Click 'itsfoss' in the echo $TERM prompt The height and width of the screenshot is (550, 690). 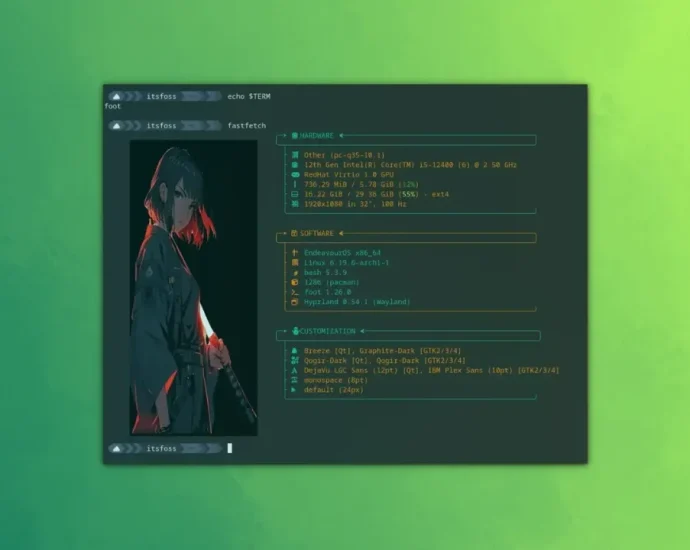pos(161,96)
